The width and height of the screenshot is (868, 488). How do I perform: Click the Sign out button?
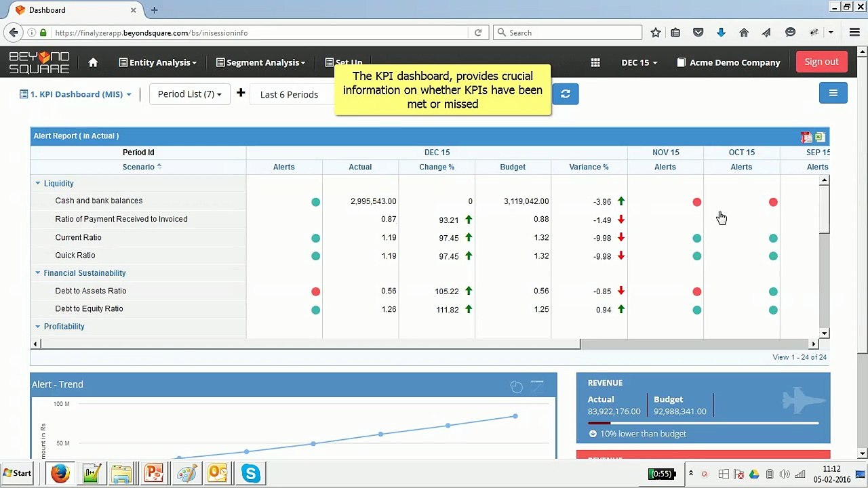[x=821, y=62]
